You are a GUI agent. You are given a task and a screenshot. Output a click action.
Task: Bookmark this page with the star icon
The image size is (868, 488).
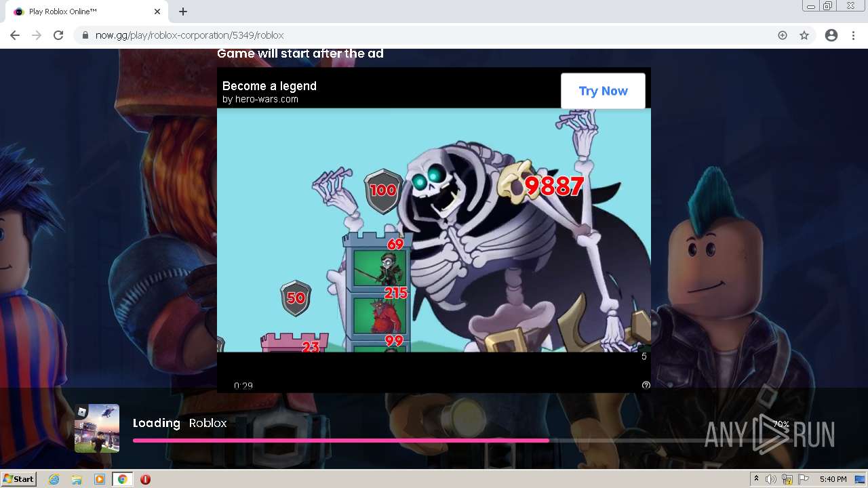tap(804, 35)
